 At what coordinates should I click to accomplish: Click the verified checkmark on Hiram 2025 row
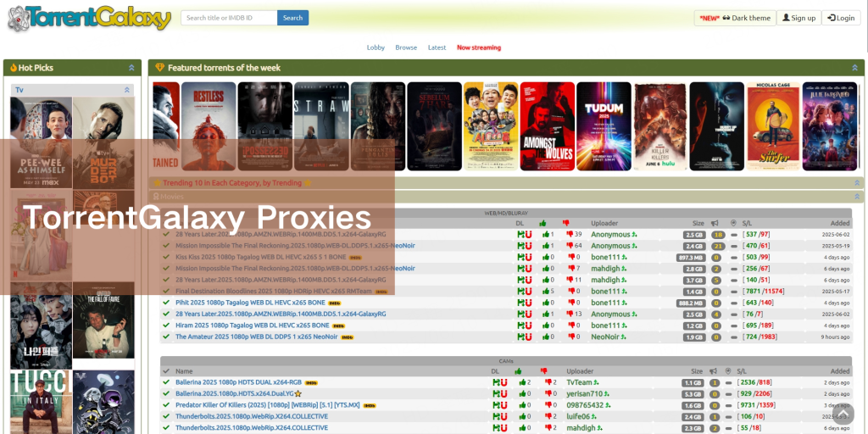tap(166, 325)
